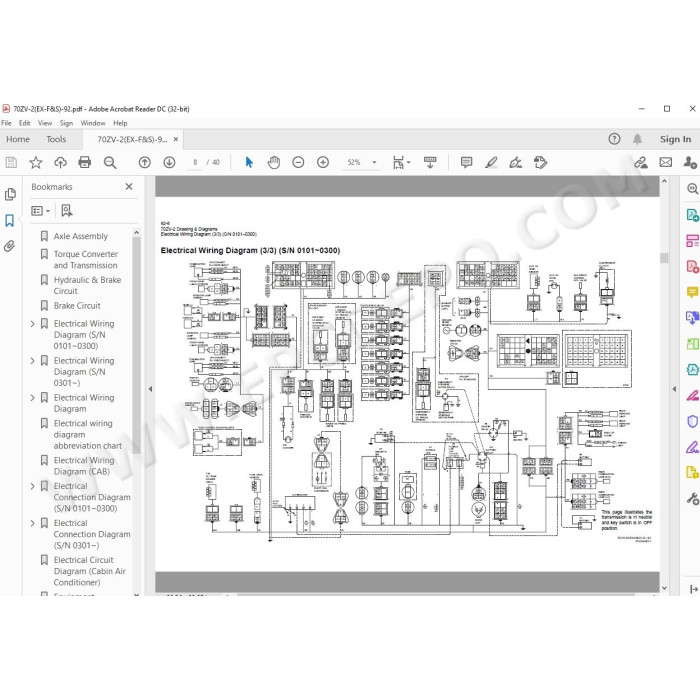Screen dimensions: 700x700
Task: Go to next page arrow
Action: [169, 162]
